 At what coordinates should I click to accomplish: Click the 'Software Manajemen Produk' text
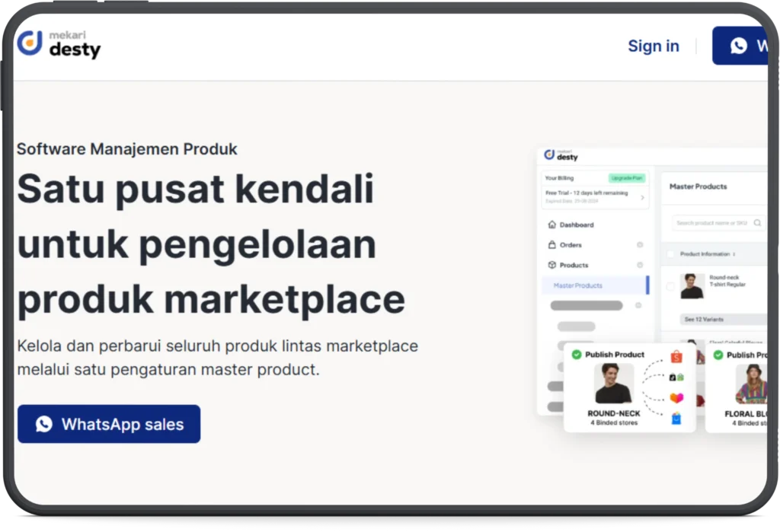127,148
